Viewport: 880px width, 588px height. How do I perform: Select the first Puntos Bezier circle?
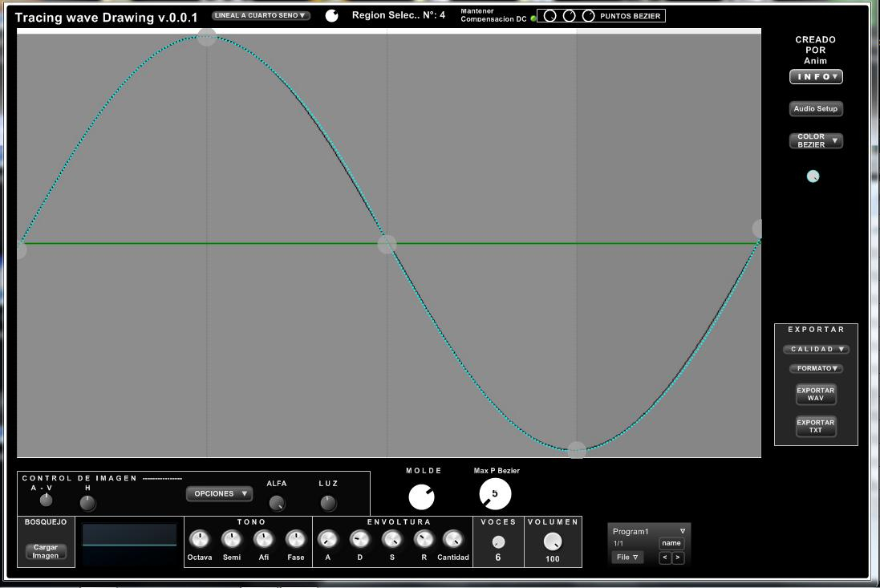[x=550, y=16]
